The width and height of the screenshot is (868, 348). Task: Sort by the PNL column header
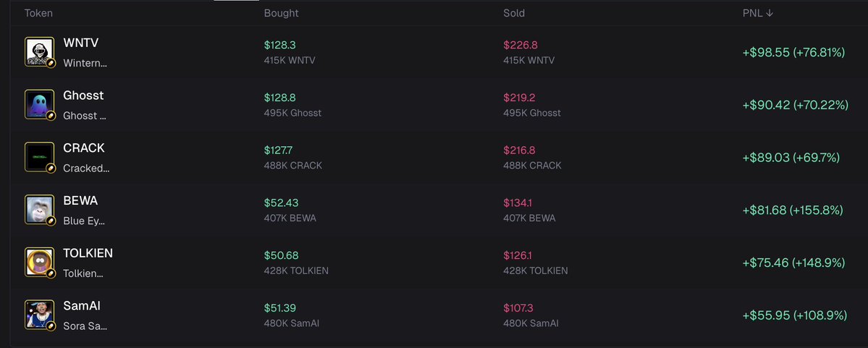point(758,13)
